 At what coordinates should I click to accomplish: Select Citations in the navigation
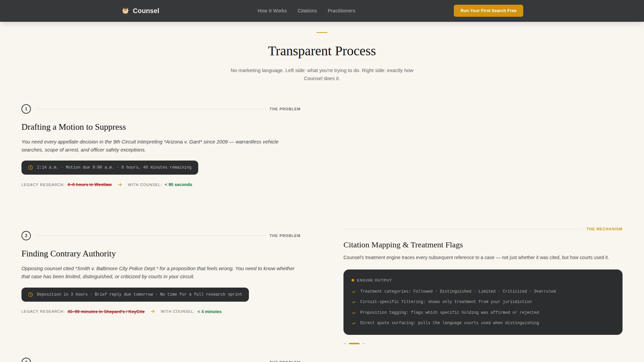[307, 10]
